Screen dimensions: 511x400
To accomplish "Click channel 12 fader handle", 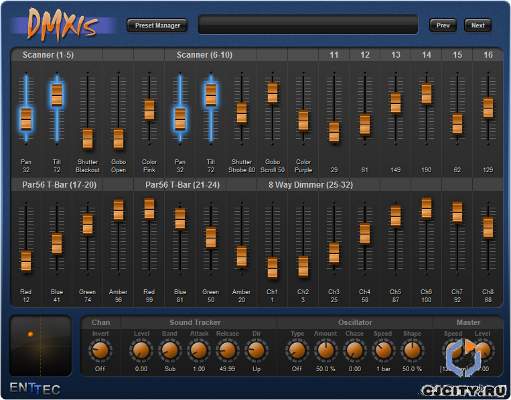I will pos(365,125).
